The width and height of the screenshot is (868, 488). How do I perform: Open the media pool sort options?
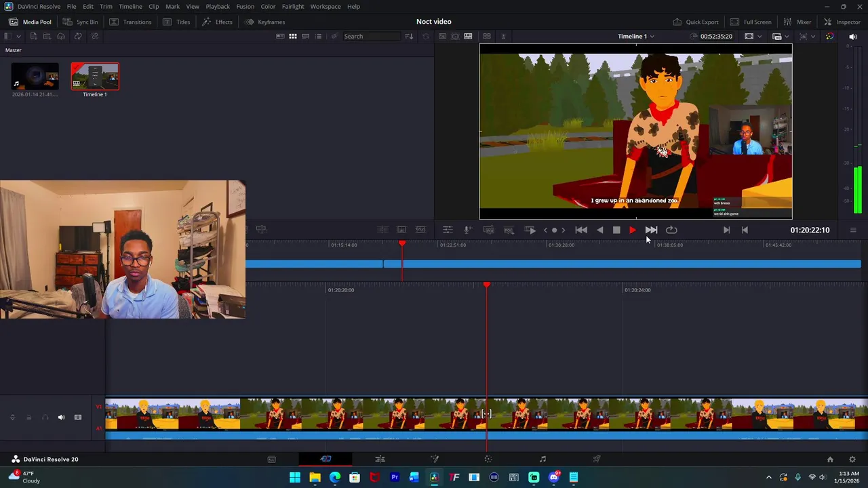coord(409,36)
